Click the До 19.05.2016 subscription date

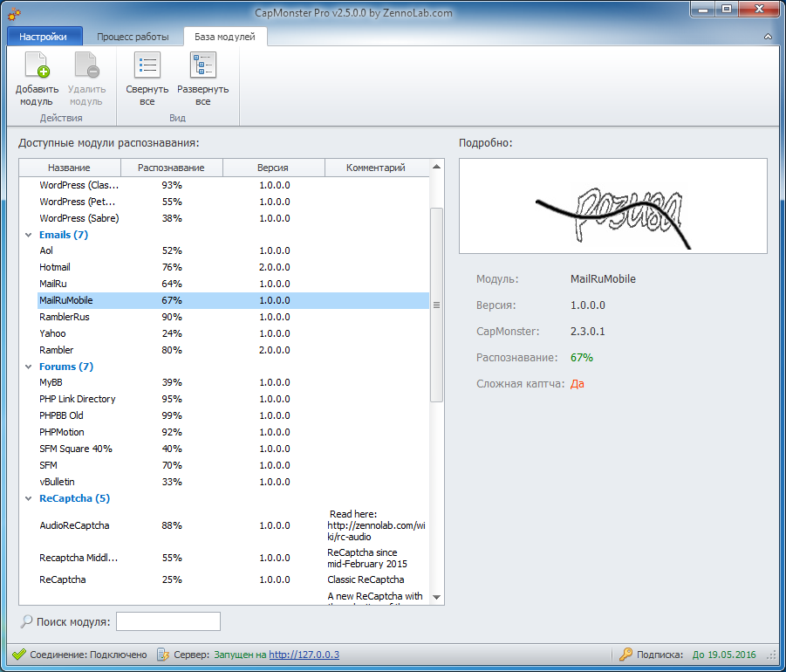point(724,655)
